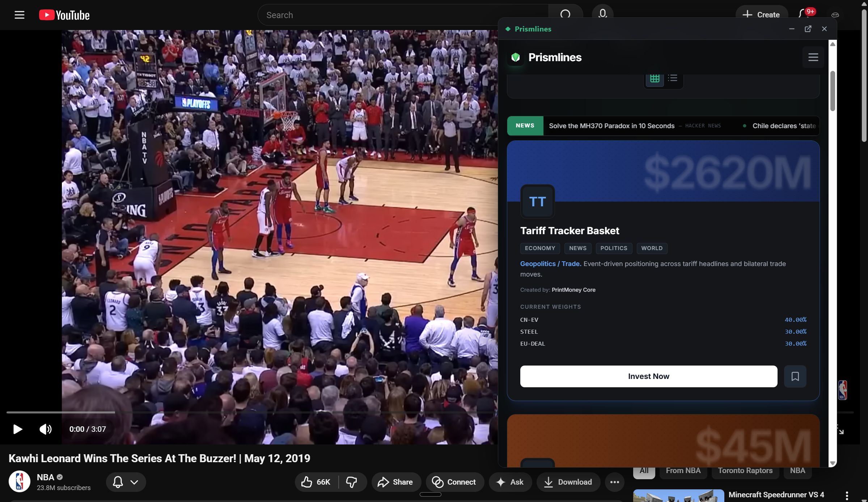The height and width of the screenshot is (502, 868).
Task: Click the Invest Now button
Action: click(648, 376)
